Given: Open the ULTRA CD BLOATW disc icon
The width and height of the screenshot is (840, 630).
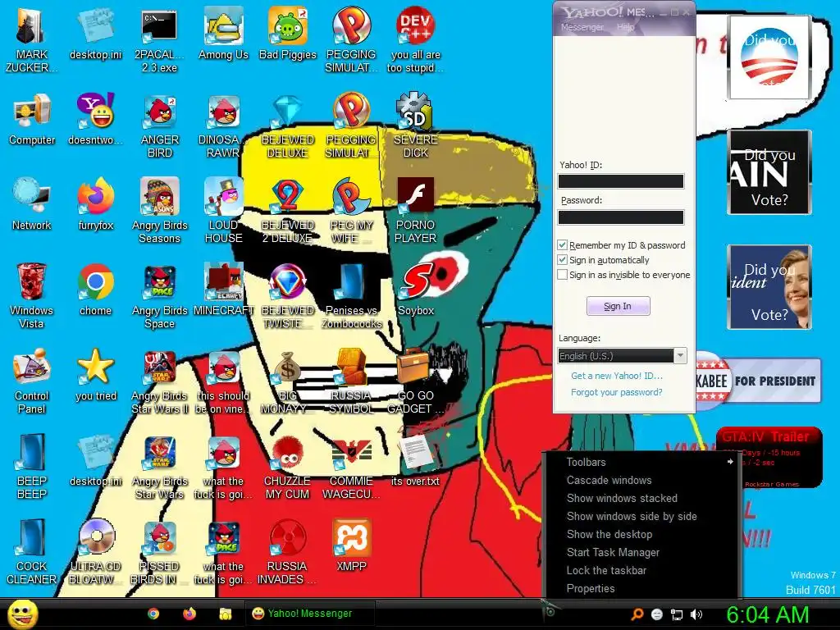Looking at the screenshot, I should pos(95,552).
